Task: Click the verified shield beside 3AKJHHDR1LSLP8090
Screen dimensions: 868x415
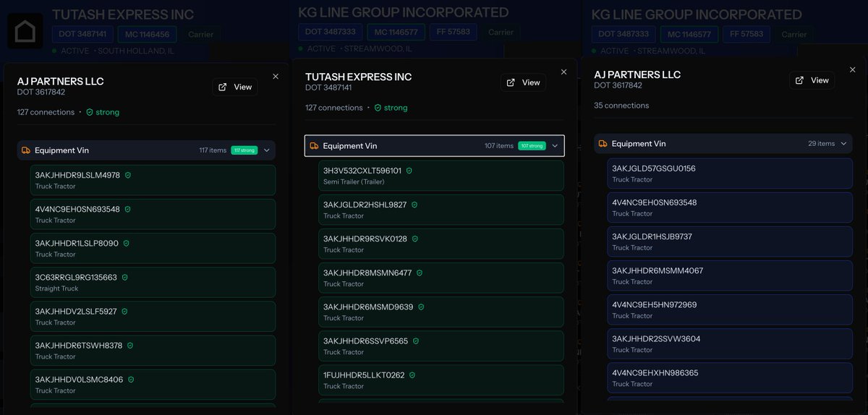Action: (127, 243)
